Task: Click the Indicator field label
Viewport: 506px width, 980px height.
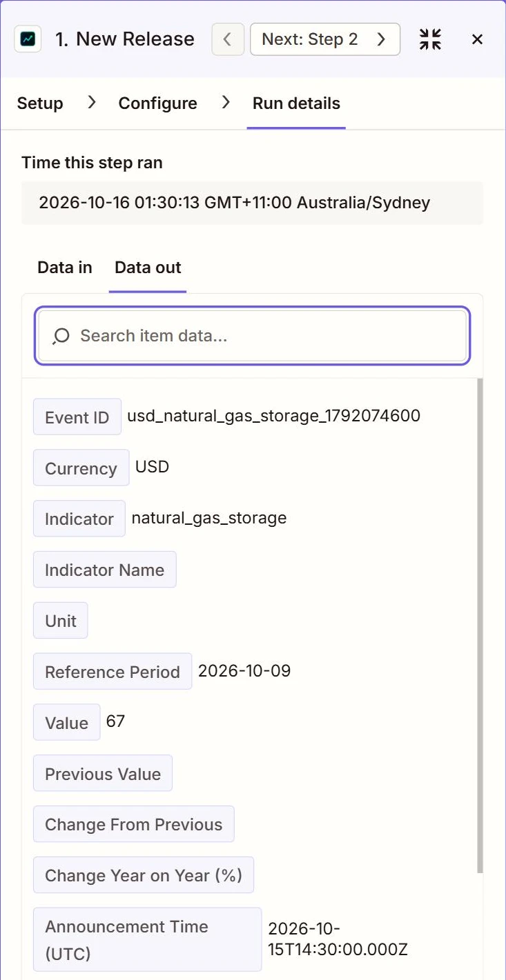Action: [79, 519]
